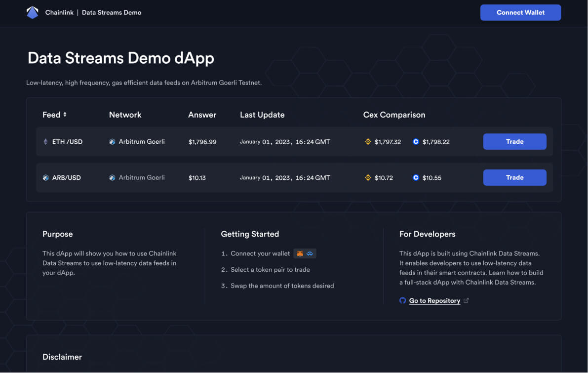The height and width of the screenshot is (373, 588).
Task: Click the Coinbase icon next to $1,798.22
Action: [x=416, y=142]
